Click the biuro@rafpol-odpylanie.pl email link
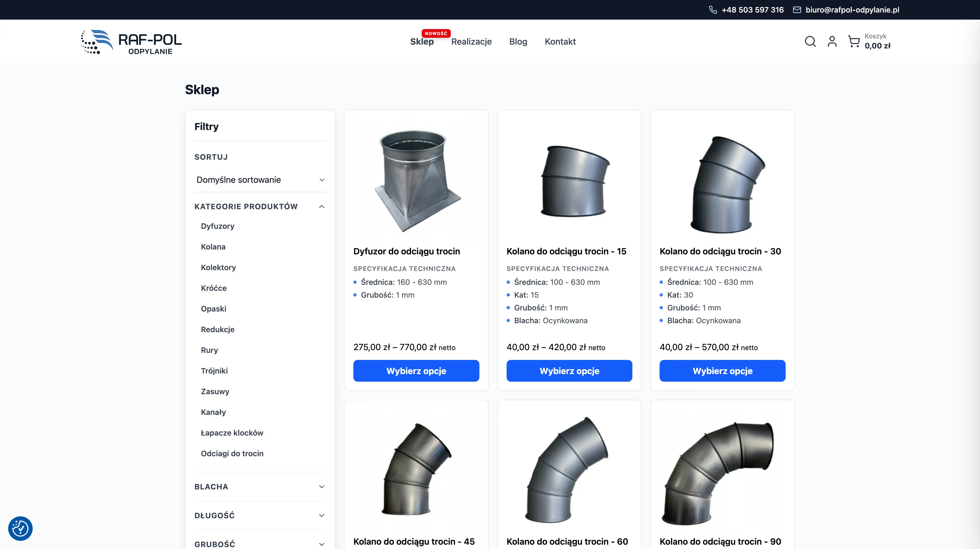The image size is (980, 549). pos(852,10)
